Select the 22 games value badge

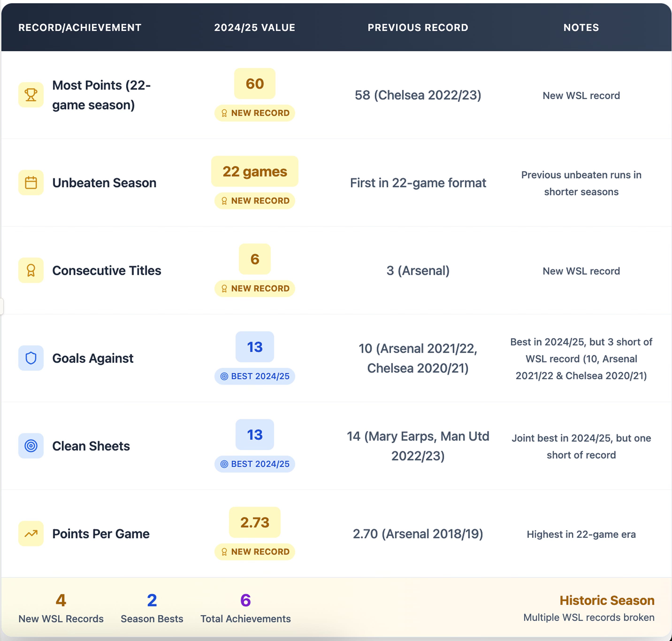(x=255, y=172)
